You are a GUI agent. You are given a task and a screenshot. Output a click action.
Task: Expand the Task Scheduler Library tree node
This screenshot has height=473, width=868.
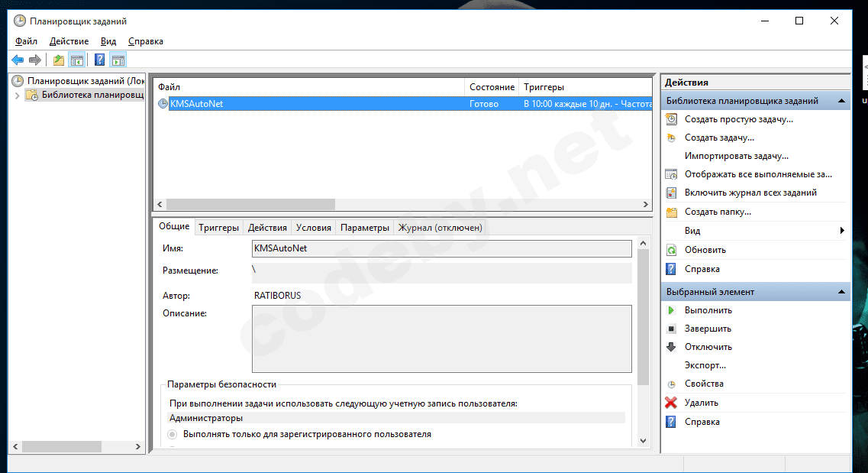click(x=17, y=96)
